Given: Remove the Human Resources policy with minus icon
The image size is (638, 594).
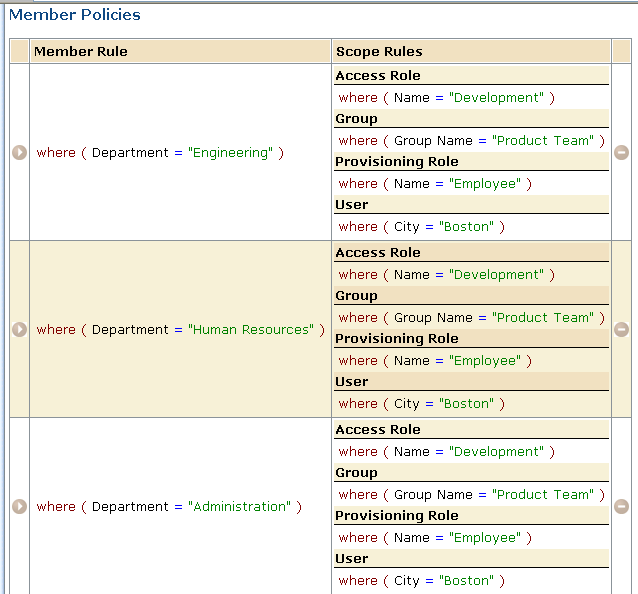Looking at the screenshot, I should click(x=621, y=330).
